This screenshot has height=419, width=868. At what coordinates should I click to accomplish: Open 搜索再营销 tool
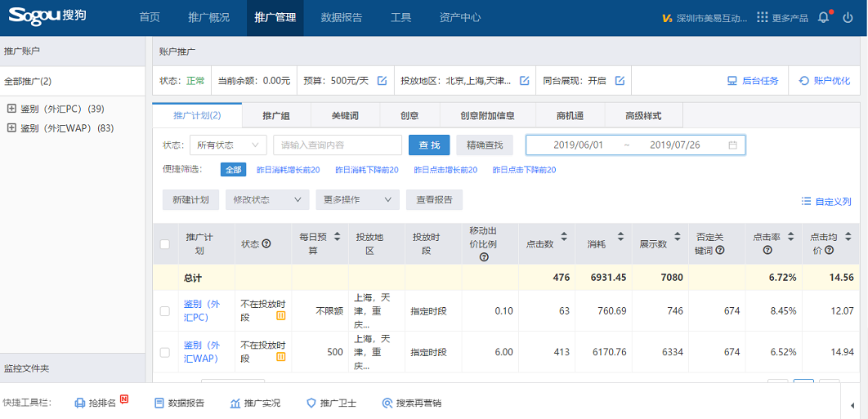coord(412,403)
